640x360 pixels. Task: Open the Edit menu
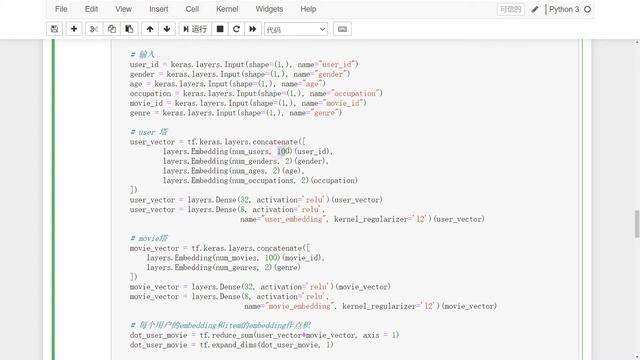91,9
